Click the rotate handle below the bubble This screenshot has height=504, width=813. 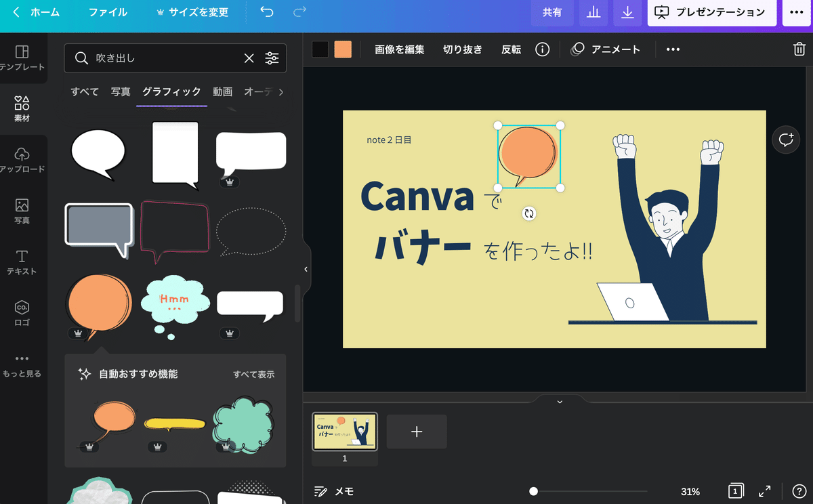point(529,213)
